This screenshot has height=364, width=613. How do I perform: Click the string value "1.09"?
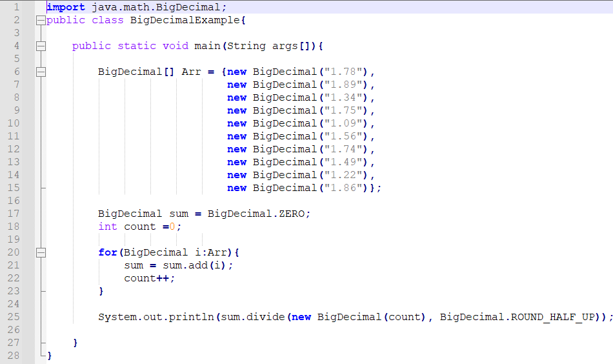[343, 123]
